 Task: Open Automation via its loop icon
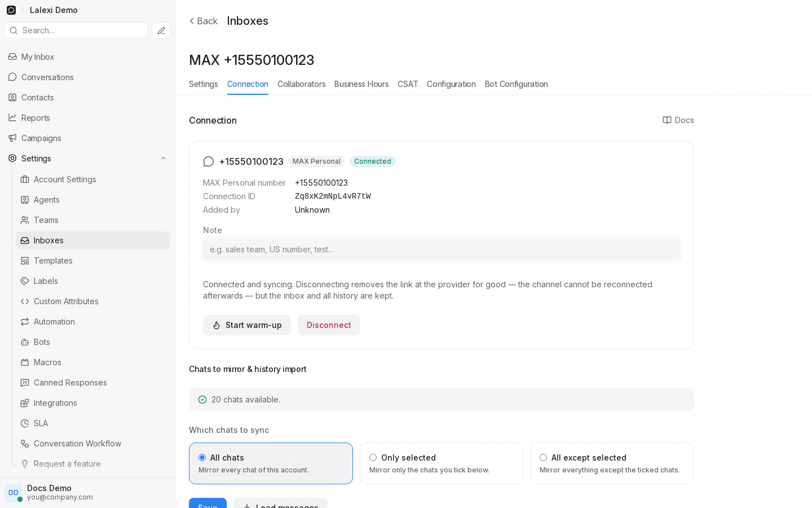tap(25, 322)
